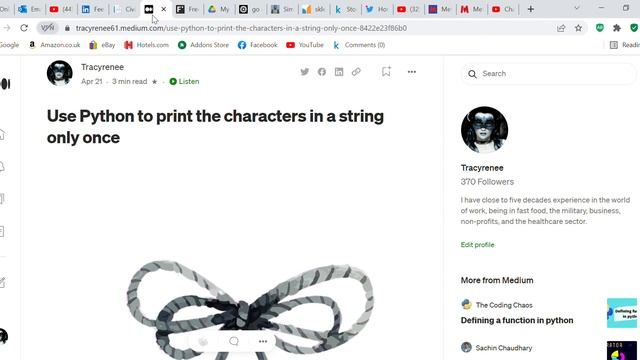This screenshot has height=360, width=640.
Task: Open The Coding Chaos publication
Action: [x=504, y=305]
